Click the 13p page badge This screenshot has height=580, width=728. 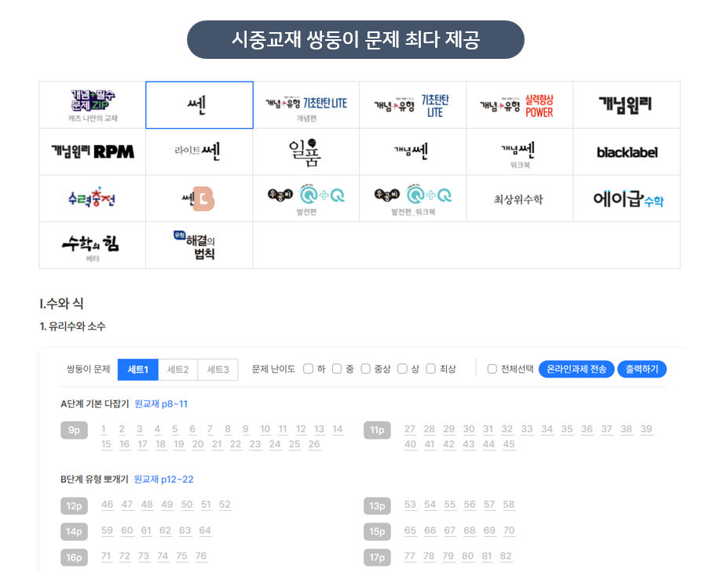[377, 505]
